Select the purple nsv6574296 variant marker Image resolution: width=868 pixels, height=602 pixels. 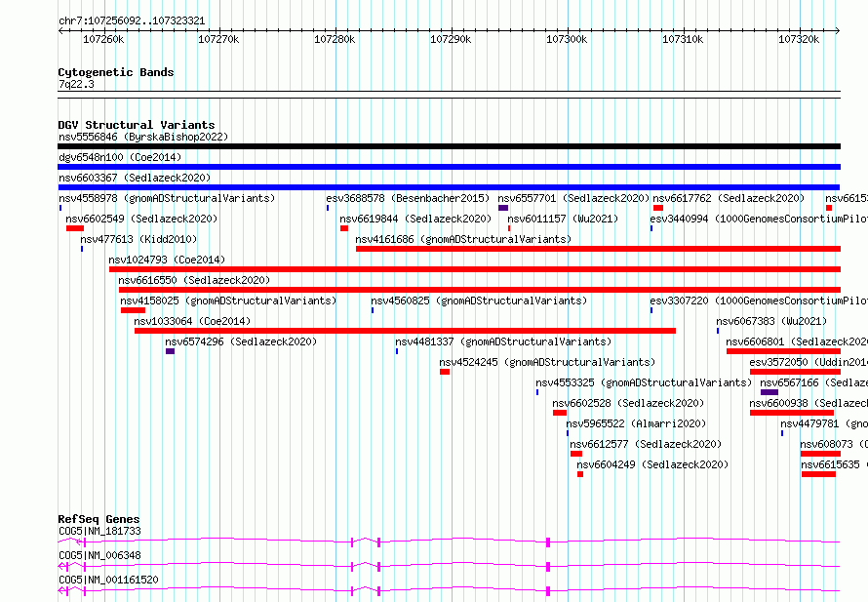click(170, 351)
